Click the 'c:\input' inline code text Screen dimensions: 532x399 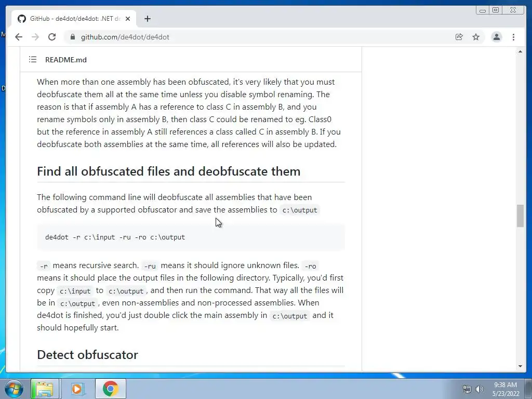75,291
